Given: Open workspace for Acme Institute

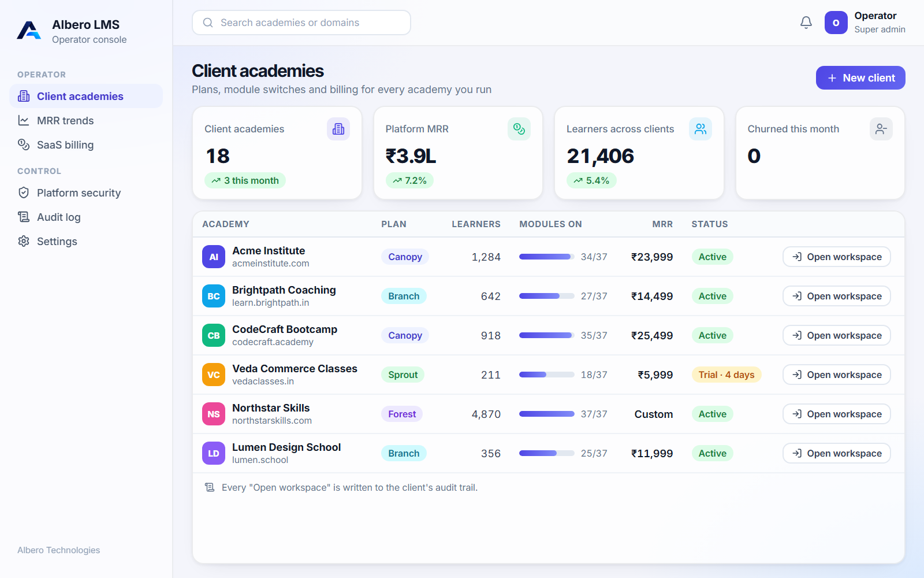Looking at the screenshot, I should 837,257.
